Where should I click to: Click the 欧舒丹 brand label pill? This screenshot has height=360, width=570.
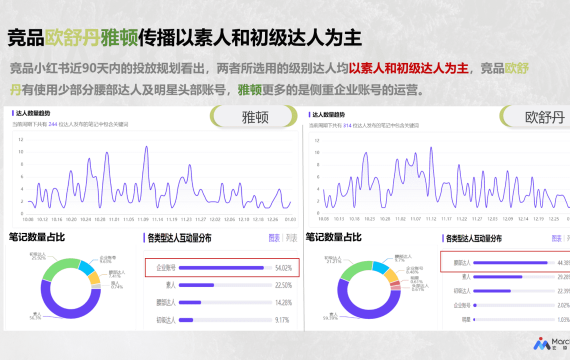pyautogui.click(x=535, y=116)
